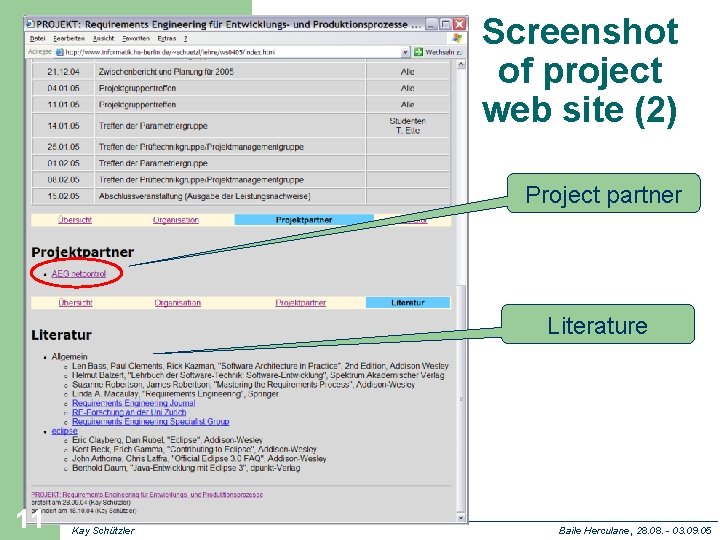Click the Allgemein list item
720x540 pixels.
click(x=69, y=356)
